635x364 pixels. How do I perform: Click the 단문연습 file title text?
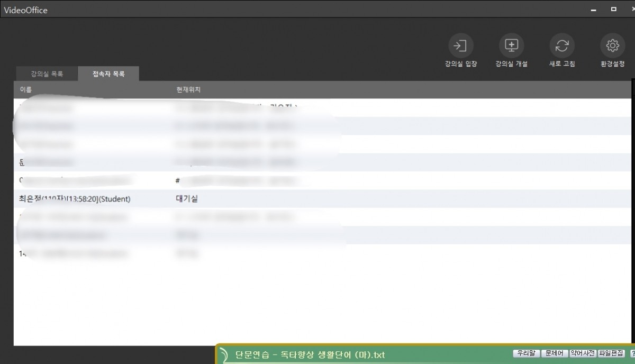(x=310, y=355)
